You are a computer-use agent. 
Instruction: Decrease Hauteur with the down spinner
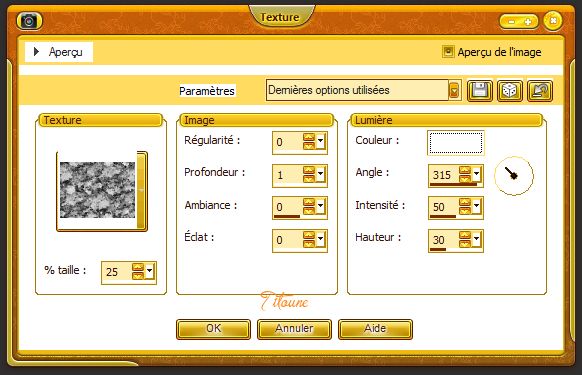point(465,244)
